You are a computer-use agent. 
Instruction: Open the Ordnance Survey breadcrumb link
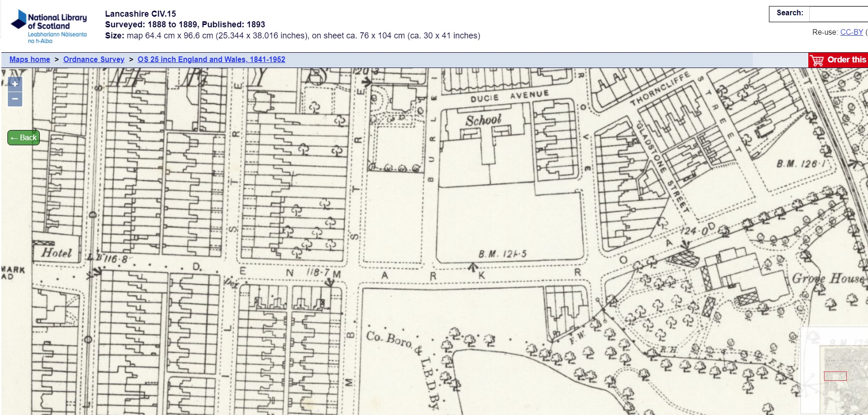[94, 59]
